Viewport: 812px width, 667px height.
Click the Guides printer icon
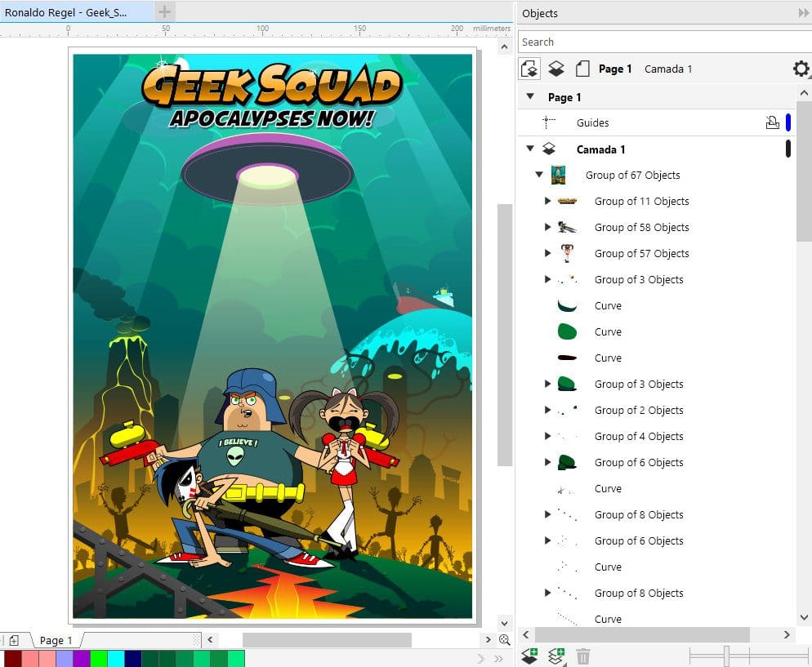772,122
